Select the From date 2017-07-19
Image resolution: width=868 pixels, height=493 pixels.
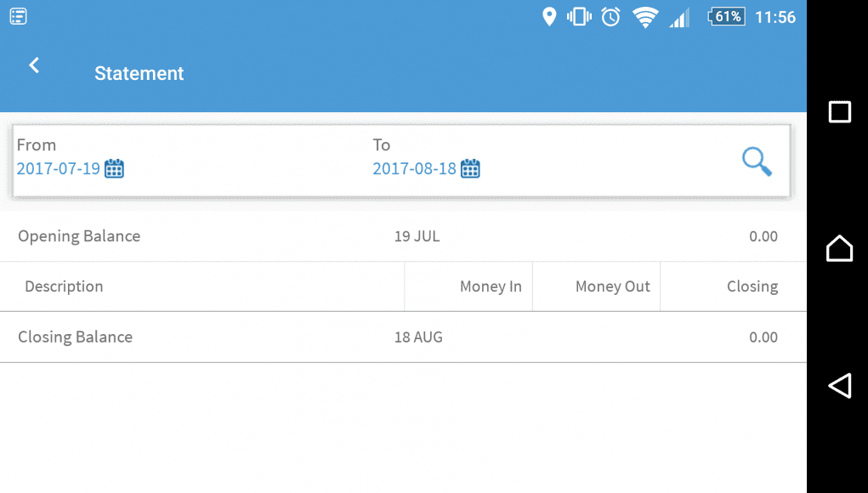click(x=58, y=168)
